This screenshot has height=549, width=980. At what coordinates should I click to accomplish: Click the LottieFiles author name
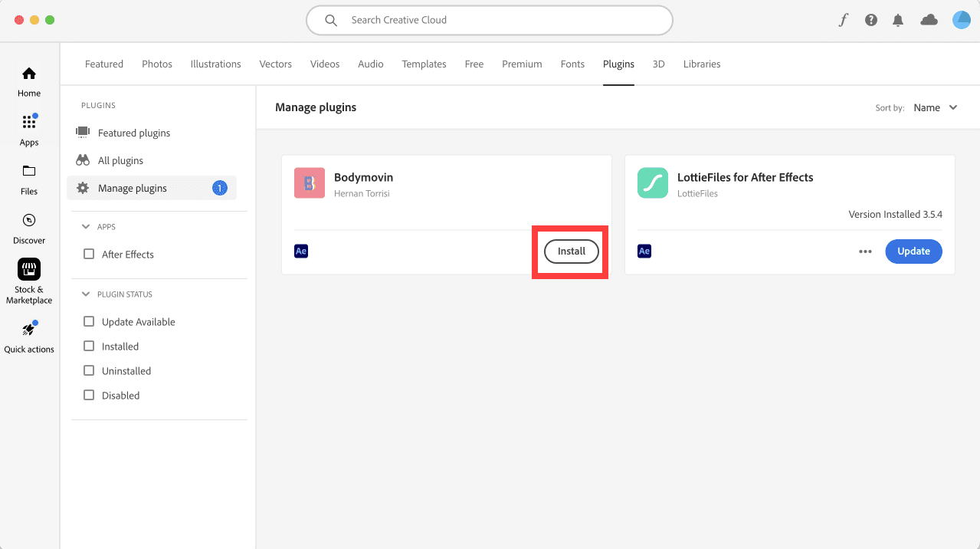click(x=697, y=194)
